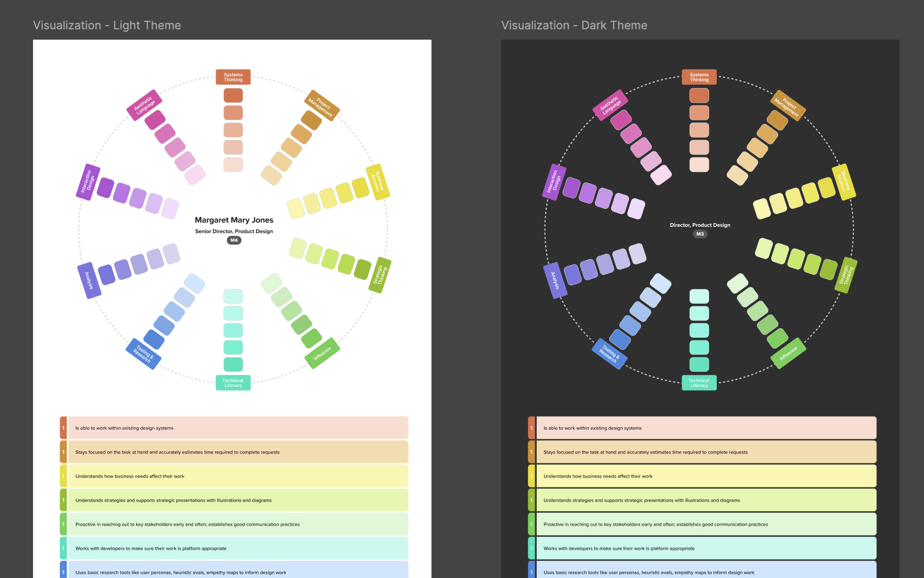
Task: Click the Analysis label in dark theme
Action: tap(556, 278)
